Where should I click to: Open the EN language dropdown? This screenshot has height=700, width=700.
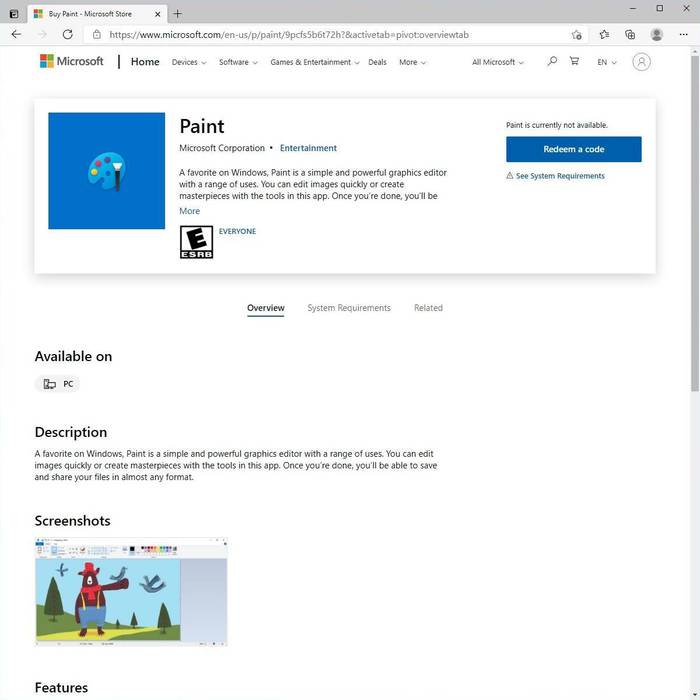pyautogui.click(x=607, y=62)
